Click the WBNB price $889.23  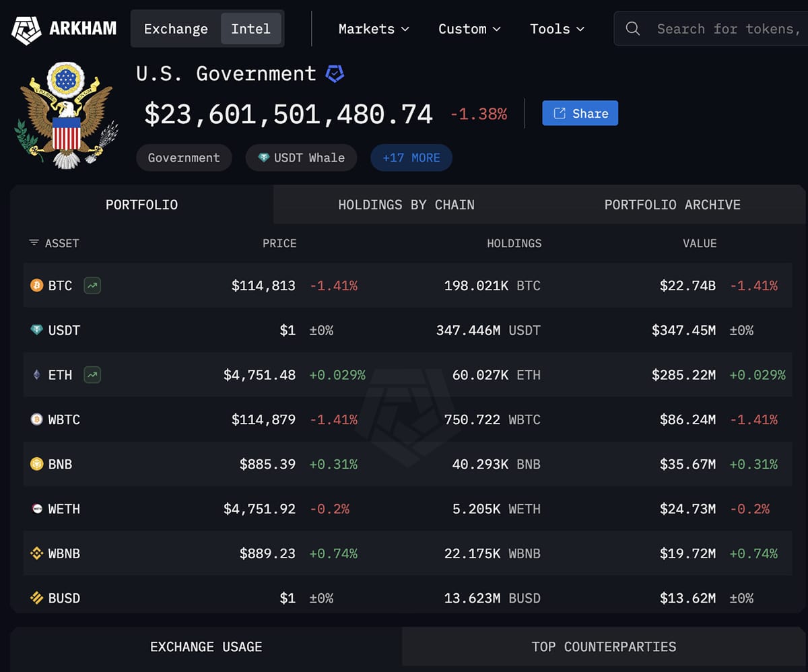267,553
